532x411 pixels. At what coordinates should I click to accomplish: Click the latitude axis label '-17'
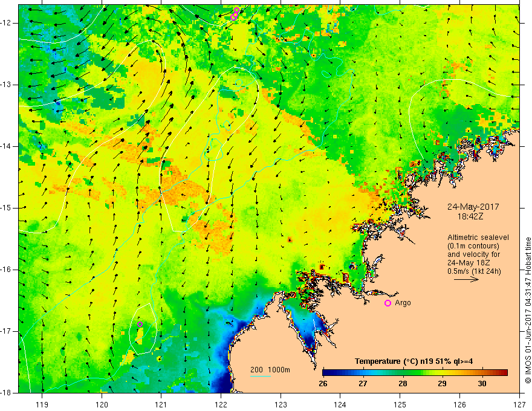6,331
